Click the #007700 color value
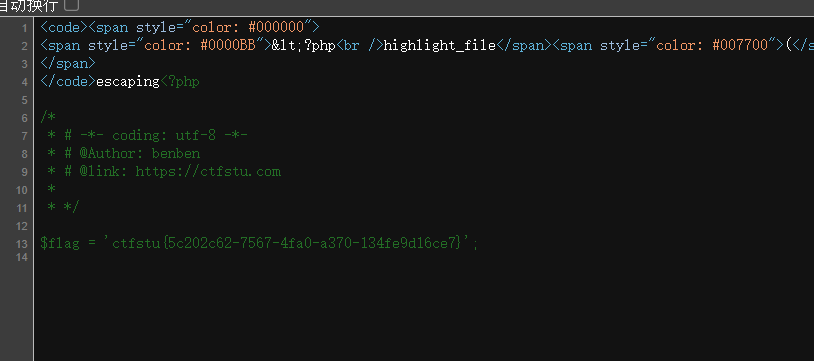Viewport: 814px width, 361px height. coord(740,46)
